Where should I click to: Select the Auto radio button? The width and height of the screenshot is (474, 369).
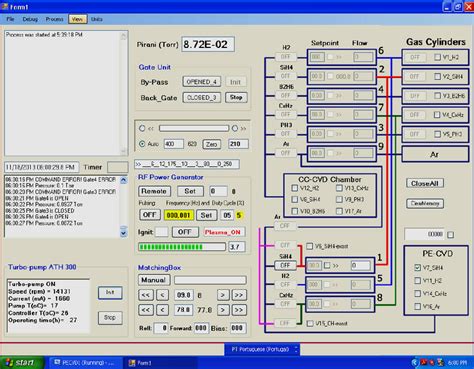(x=142, y=144)
